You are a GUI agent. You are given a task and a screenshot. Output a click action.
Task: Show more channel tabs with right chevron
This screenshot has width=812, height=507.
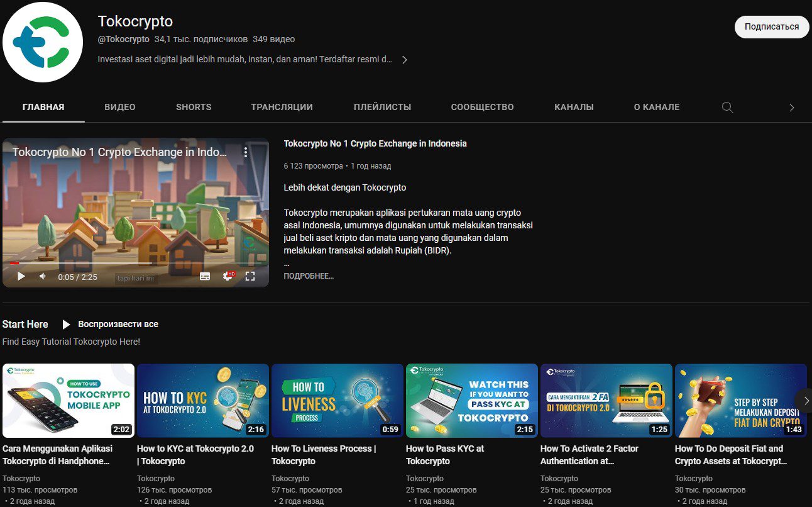(x=792, y=108)
